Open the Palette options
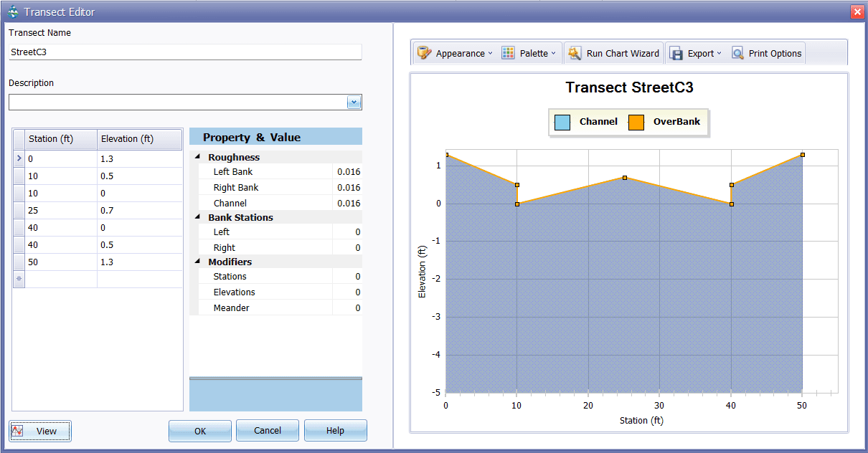The width and height of the screenshot is (868, 453). (x=529, y=52)
